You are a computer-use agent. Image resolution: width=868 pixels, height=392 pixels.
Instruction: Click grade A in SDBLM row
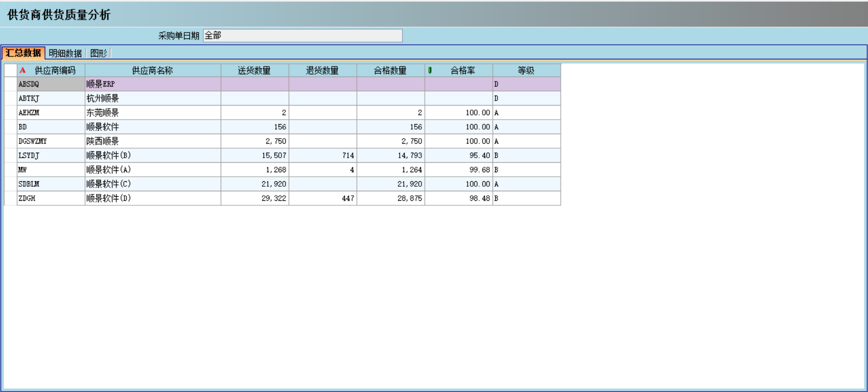pos(526,184)
